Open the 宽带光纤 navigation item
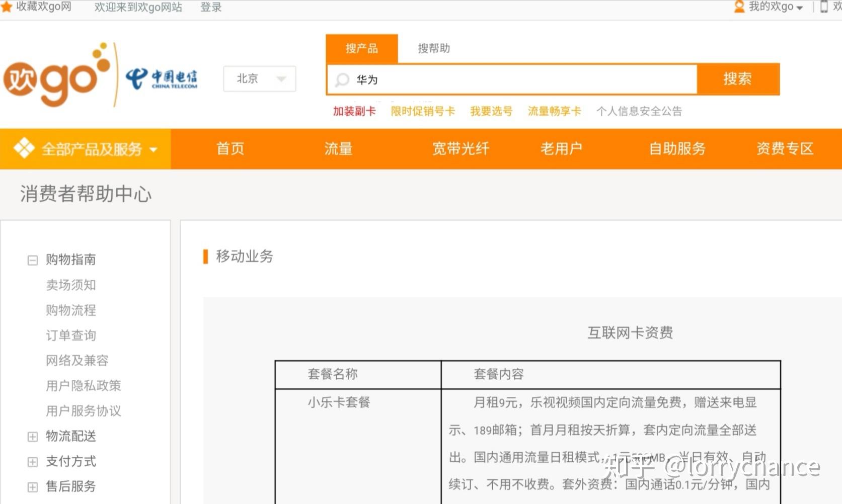 461,148
